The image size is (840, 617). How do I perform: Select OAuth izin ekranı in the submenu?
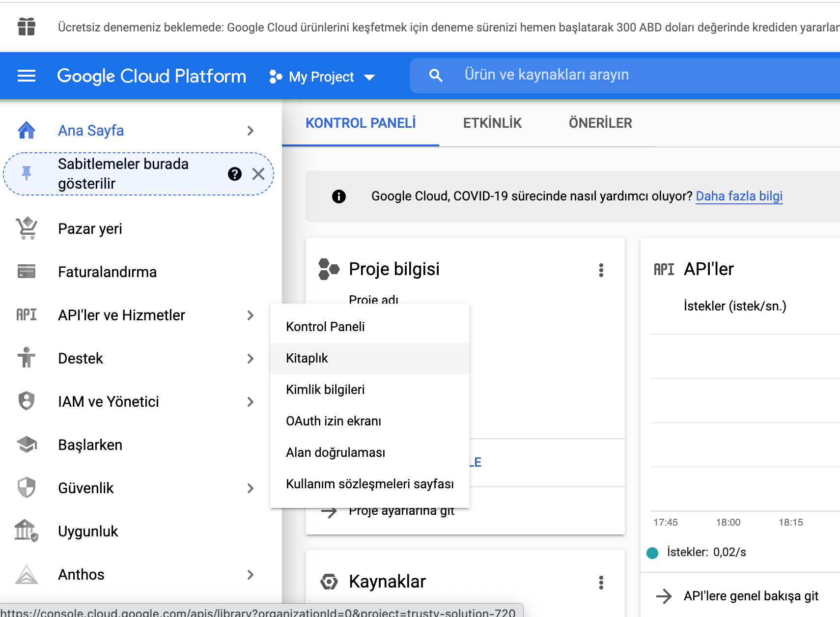click(x=370, y=421)
